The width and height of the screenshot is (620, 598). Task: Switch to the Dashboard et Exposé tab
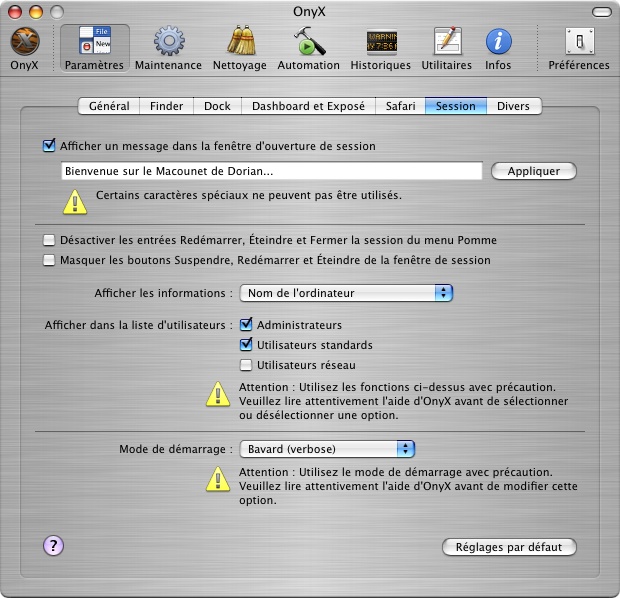pyautogui.click(x=309, y=105)
